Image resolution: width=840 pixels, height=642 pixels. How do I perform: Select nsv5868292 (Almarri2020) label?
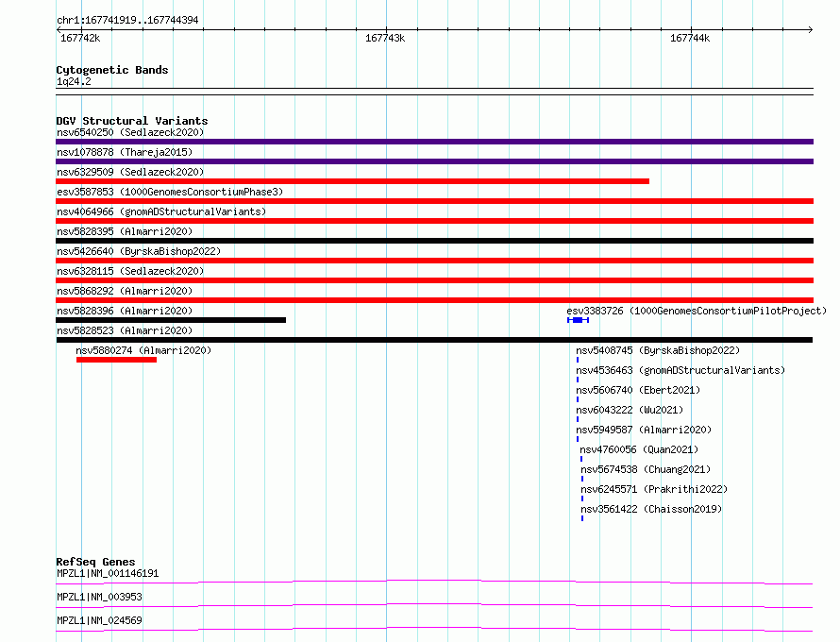[x=125, y=291]
